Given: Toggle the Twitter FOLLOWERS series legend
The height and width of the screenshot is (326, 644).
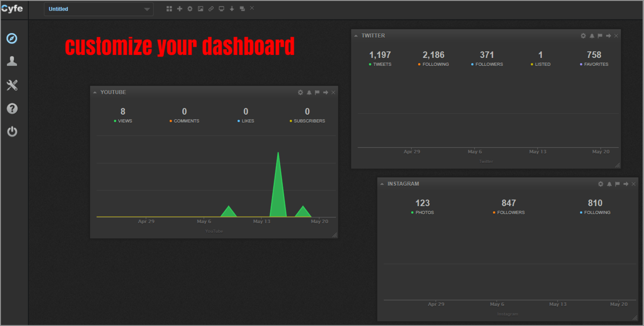Looking at the screenshot, I should pyautogui.click(x=487, y=64).
